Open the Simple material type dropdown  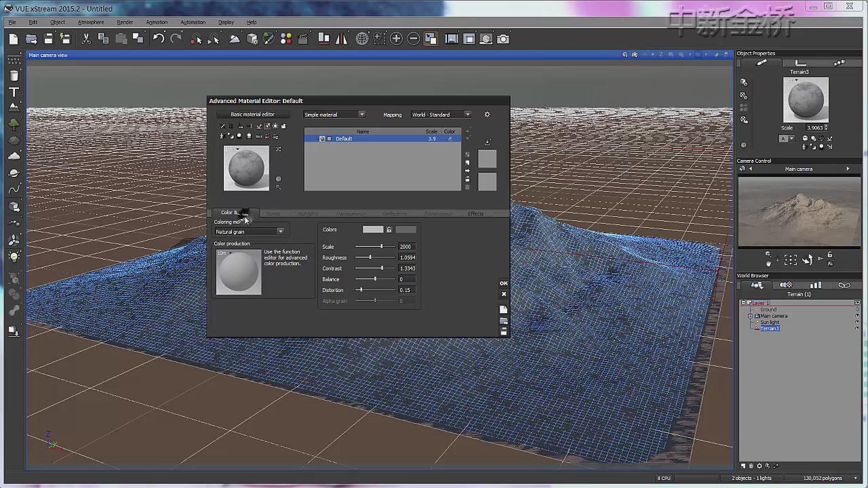click(334, 115)
